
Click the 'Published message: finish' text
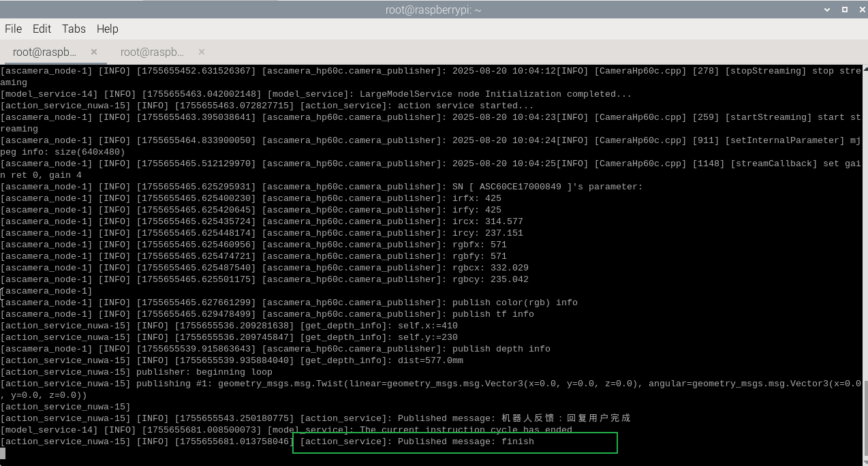point(466,441)
